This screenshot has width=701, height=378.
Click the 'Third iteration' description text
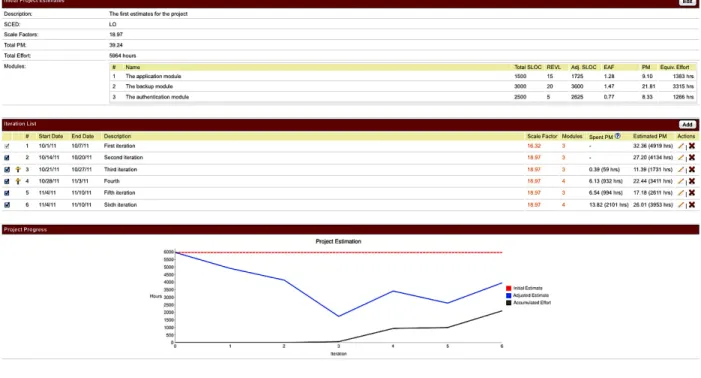point(121,170)
